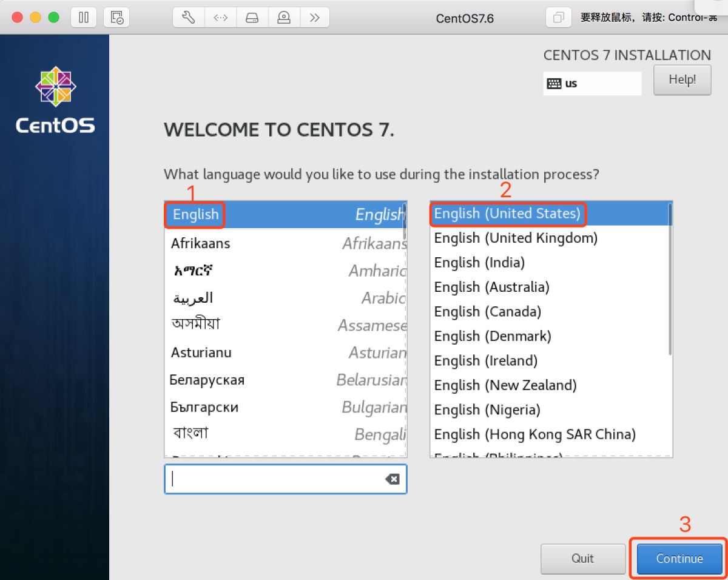Open network adapter options icon
The width and height of the screenshot is (728, 580).
(220, 17)
